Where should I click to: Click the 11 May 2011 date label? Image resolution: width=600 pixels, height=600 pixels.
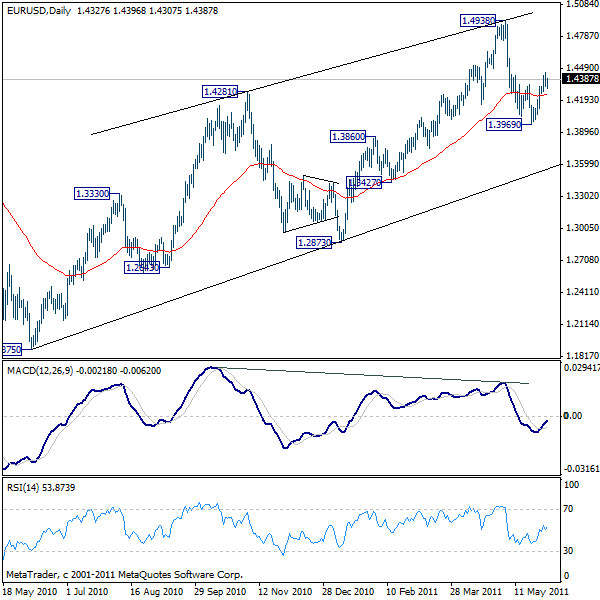tap(540, 591)
